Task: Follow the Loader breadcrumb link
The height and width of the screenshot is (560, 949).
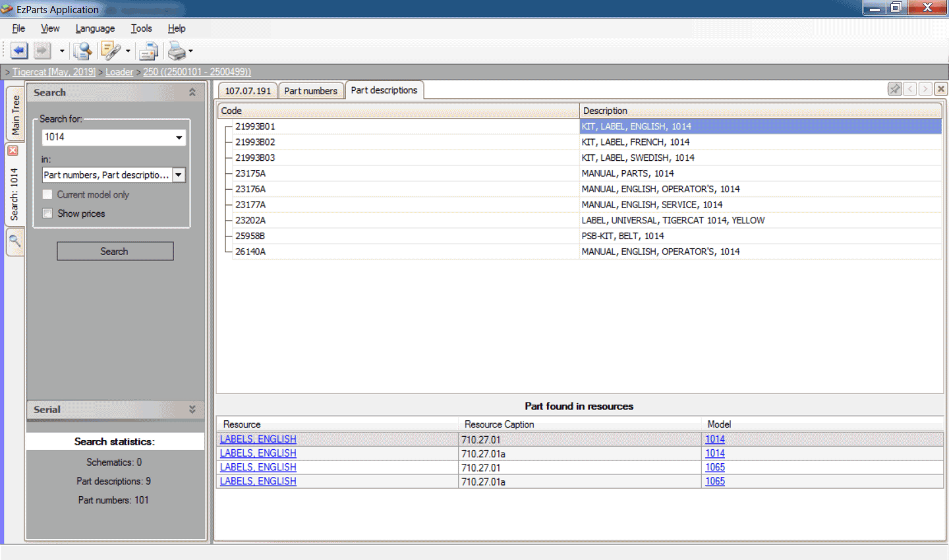Action: tap(119, 72)
